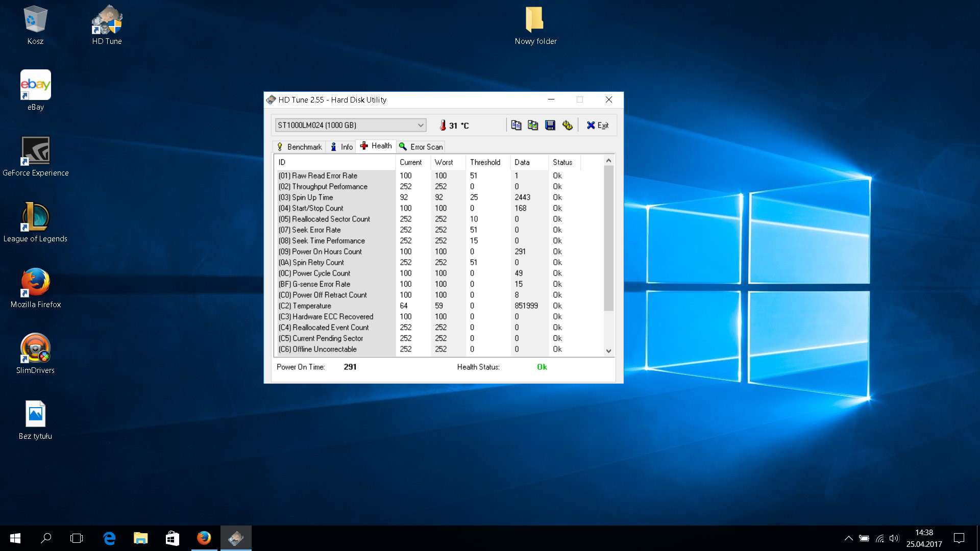Open the Action Center notifications icon
980x551 pixels.
[x=959, y=538]
